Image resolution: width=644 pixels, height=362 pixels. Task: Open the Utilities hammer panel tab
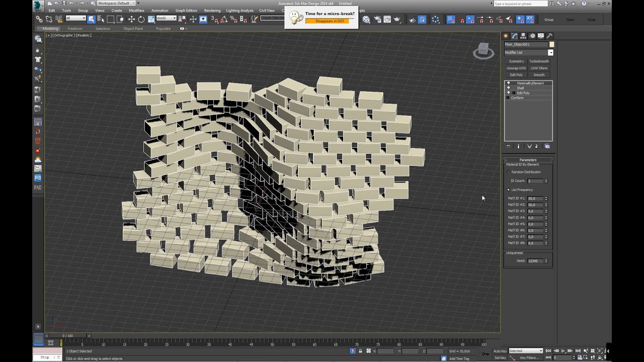pyautogui.click(x=549, y=36)
